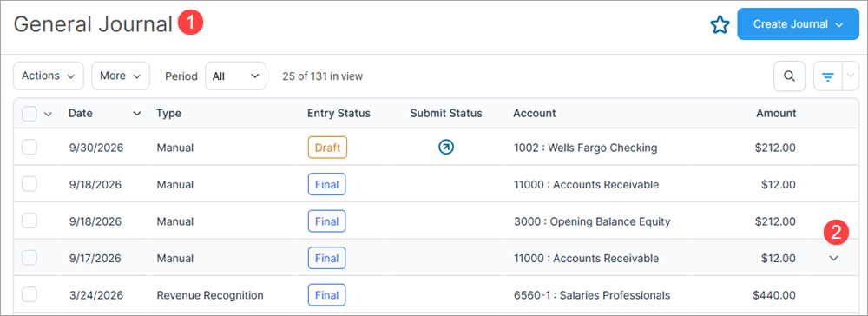
Task: Click the filter lines icon
Action: pos(827,76)
